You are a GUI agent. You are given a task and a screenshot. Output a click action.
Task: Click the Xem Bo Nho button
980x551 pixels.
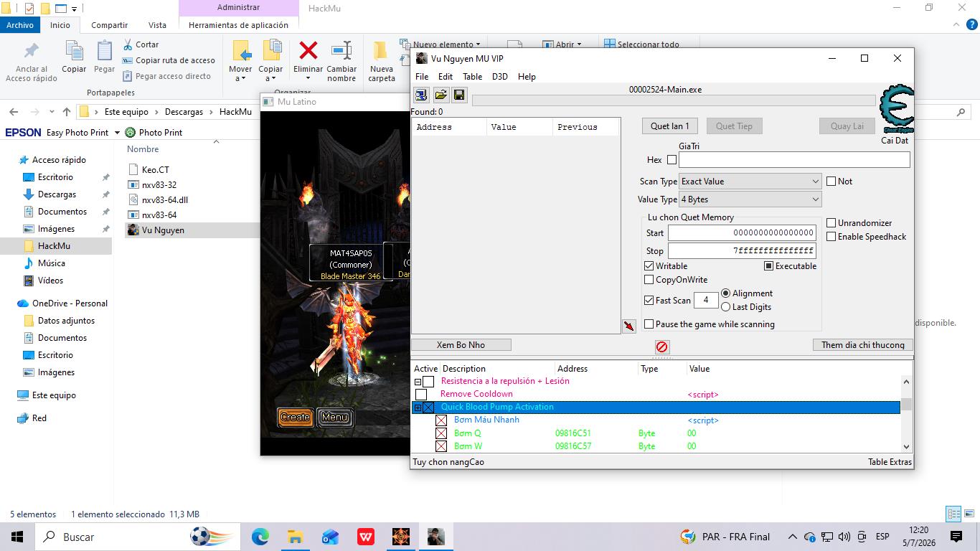461,345
